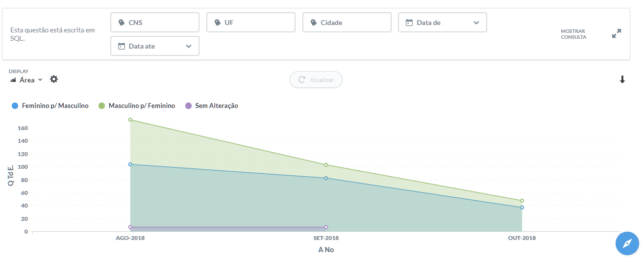Viewport: 644px width, 265px height.
Task: Click the calendar icon in Data ate
Action: [x=122, y=46]
